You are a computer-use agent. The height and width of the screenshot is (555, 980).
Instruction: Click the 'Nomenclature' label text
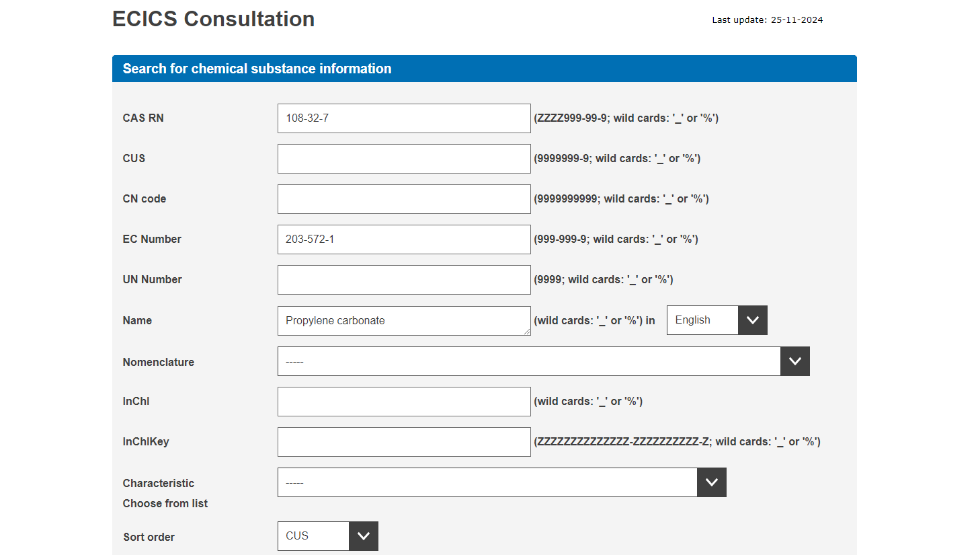[158, 362]
